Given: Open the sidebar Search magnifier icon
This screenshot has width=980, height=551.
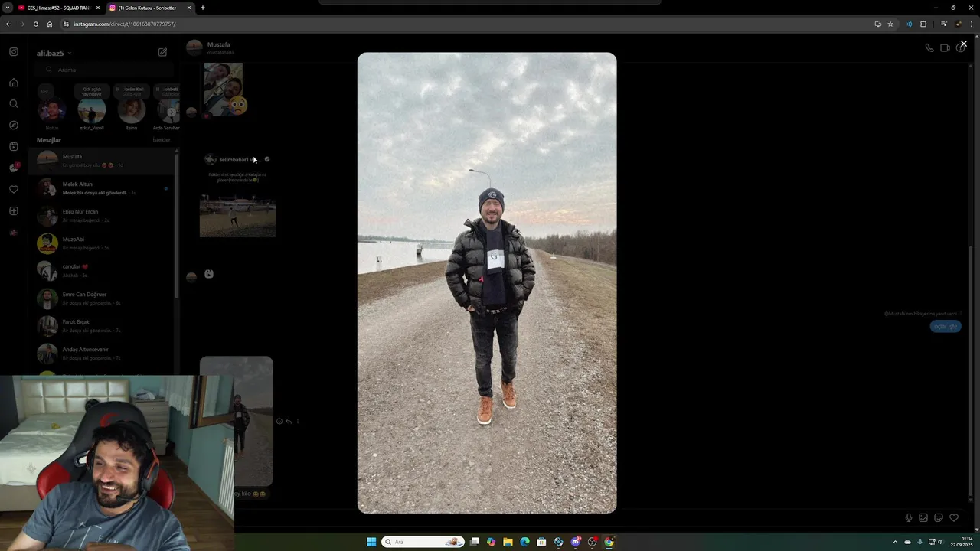Looking at the screenshot, I should pos(14,103).
